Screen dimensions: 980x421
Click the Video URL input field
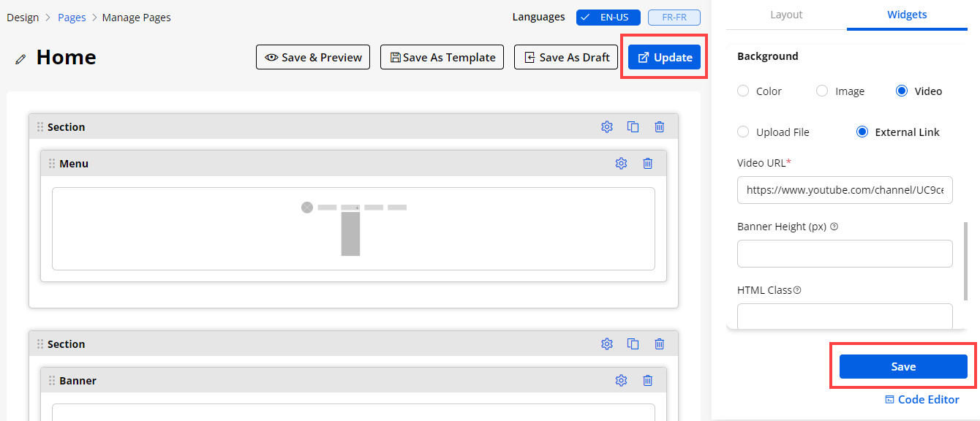point(845,190)
